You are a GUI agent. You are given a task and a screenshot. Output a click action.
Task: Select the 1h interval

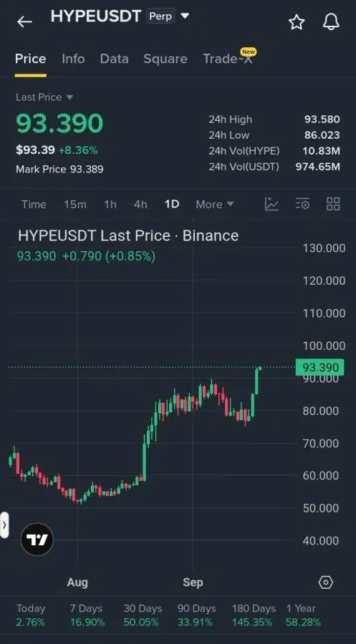click(x=110, y=204)
